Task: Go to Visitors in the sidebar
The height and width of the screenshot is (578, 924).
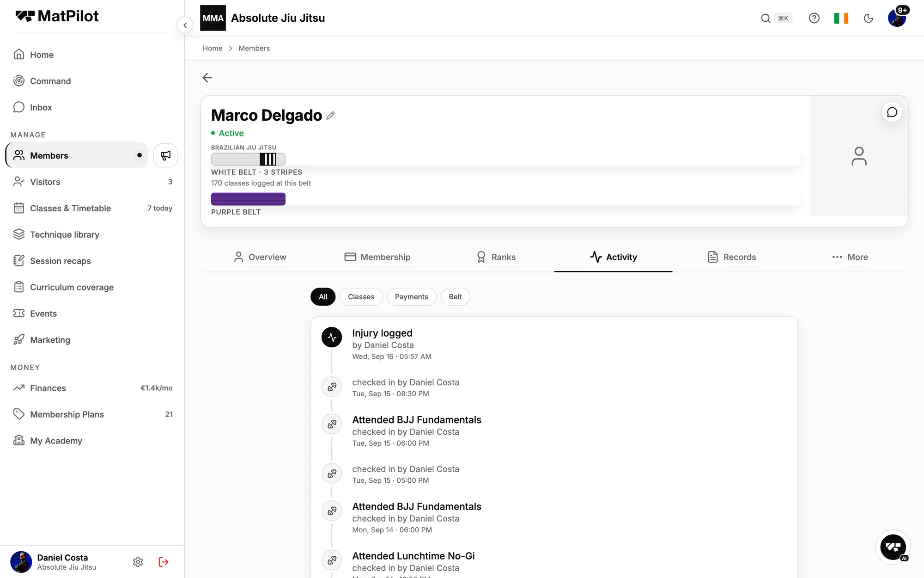Action: point(92,182)
